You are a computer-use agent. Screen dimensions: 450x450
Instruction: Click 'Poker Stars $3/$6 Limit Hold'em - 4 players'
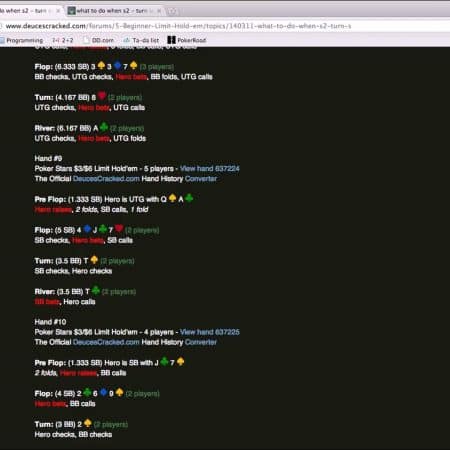pos(104,332)
